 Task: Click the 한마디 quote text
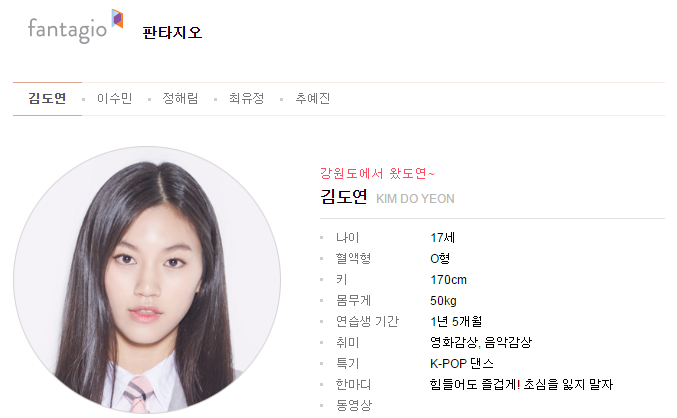click(521, 385)
